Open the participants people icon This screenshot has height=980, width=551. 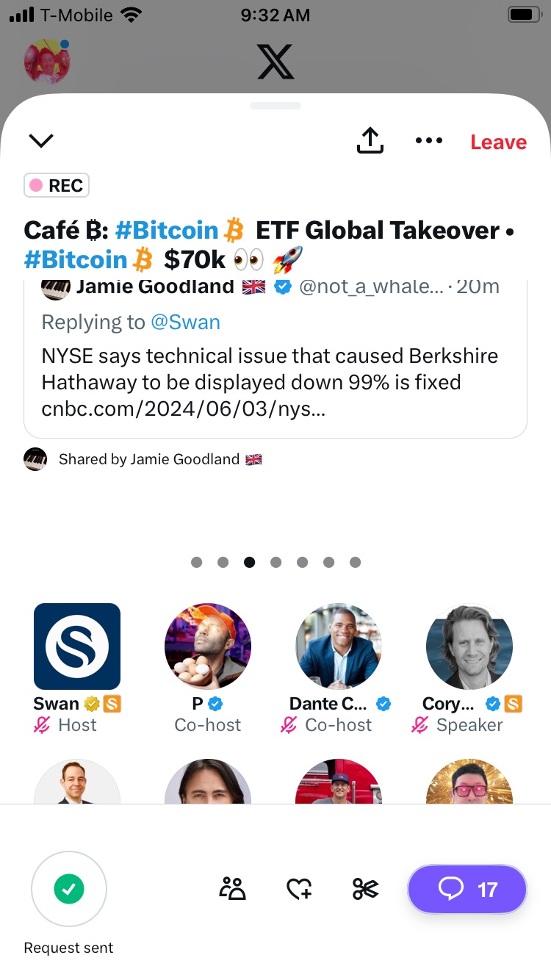tap(233, 889)
